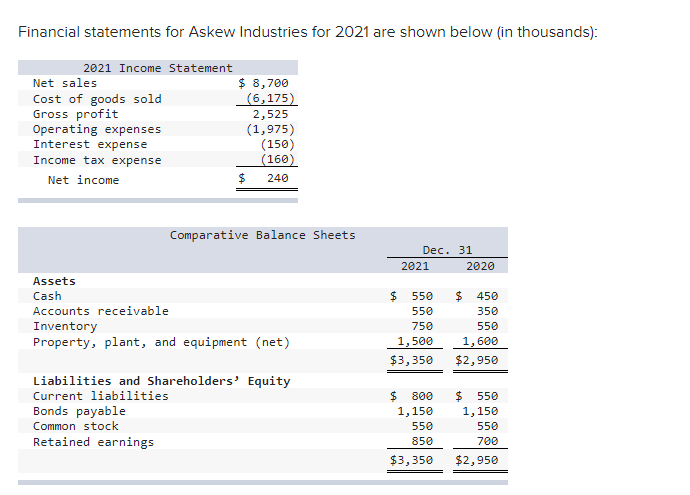Select the 'Assets' section heading
This screenshot has width=690, height=495.
(x=54, y=281)
